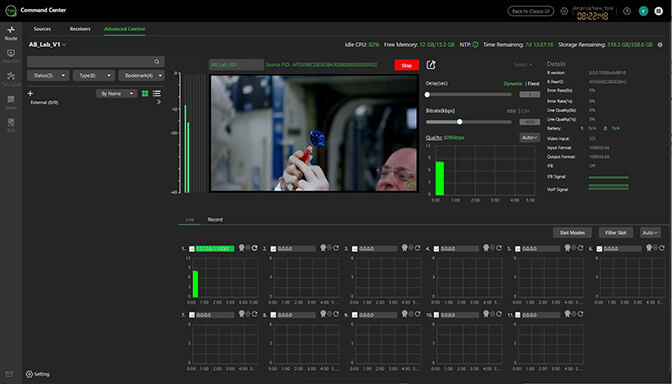The height and width of the screenshot is (384, 672).
Task: Click the Filter Slot button
Action: 616,233
